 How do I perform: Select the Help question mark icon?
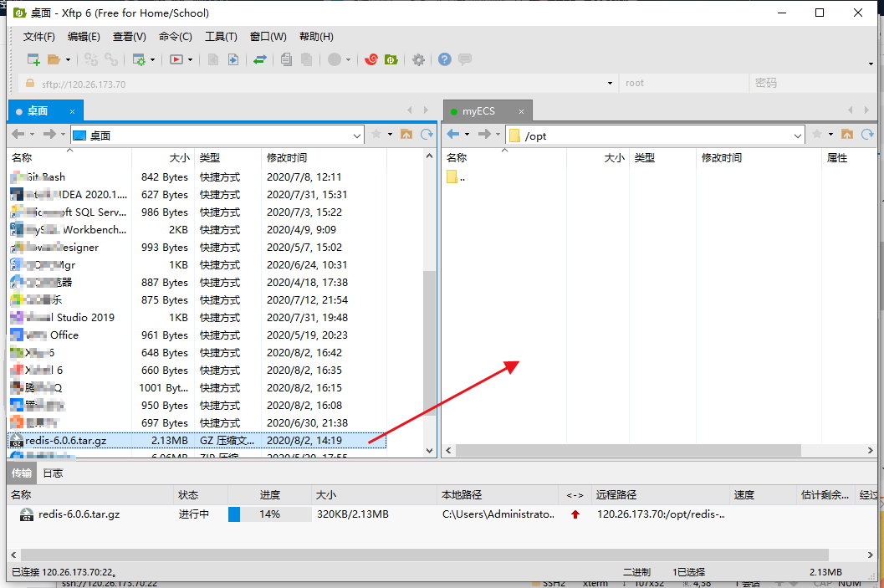[443, 59]
